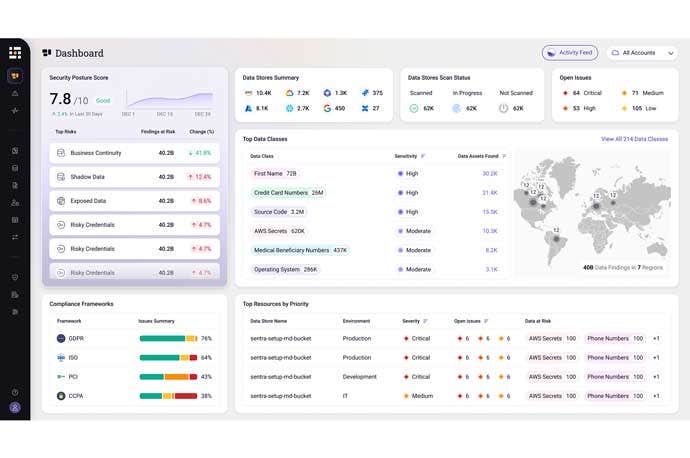Click the app logo in sidebar
The height and width of the screenshot is (458, 690).
tap(15, 52)
